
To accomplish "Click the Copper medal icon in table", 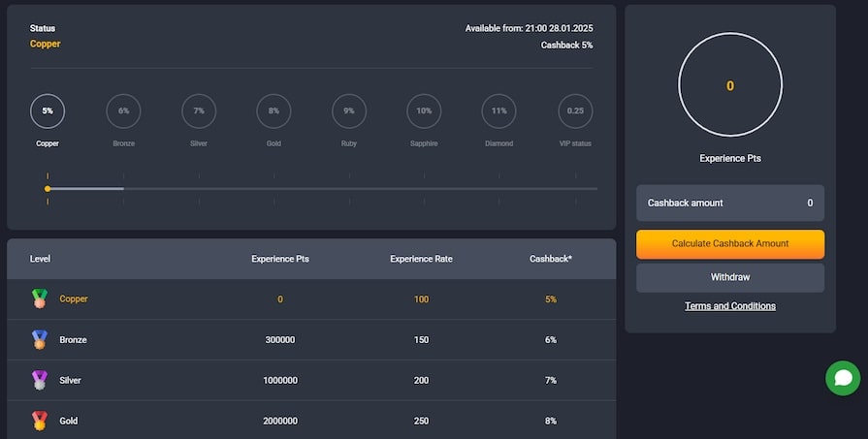I will click(x=40, y=298).
